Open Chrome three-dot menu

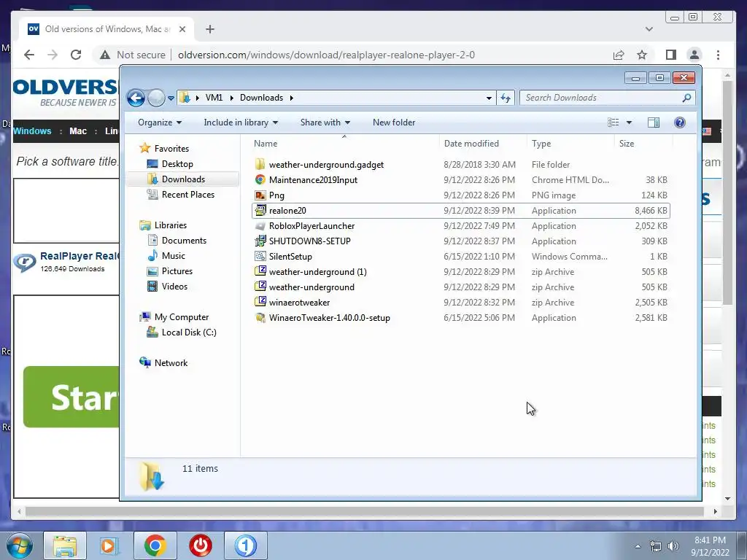point(718,55)
